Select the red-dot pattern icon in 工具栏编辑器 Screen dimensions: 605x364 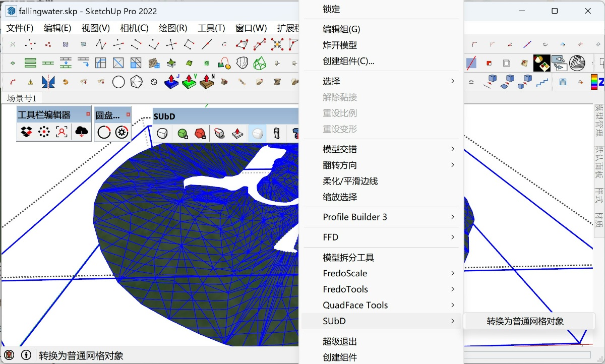tap(44, 132)
